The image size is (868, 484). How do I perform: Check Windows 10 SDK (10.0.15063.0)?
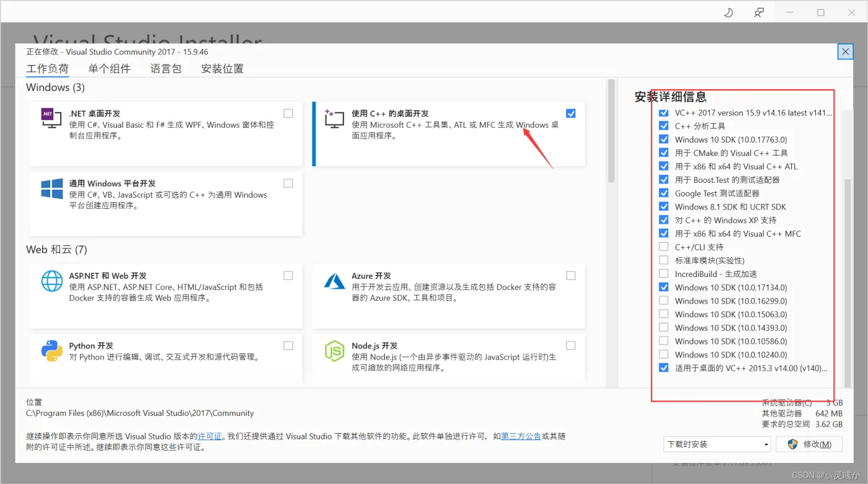point(664,314)
